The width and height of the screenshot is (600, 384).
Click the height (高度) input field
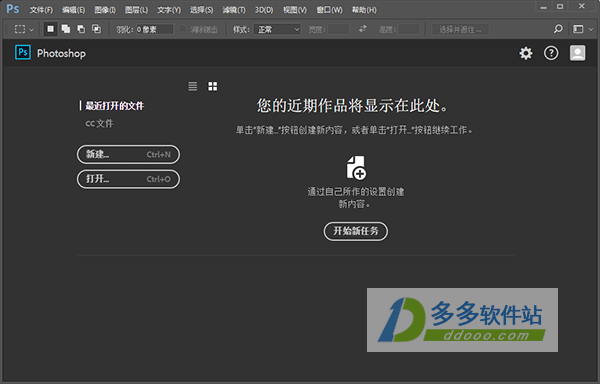click(x=409, y=29)
